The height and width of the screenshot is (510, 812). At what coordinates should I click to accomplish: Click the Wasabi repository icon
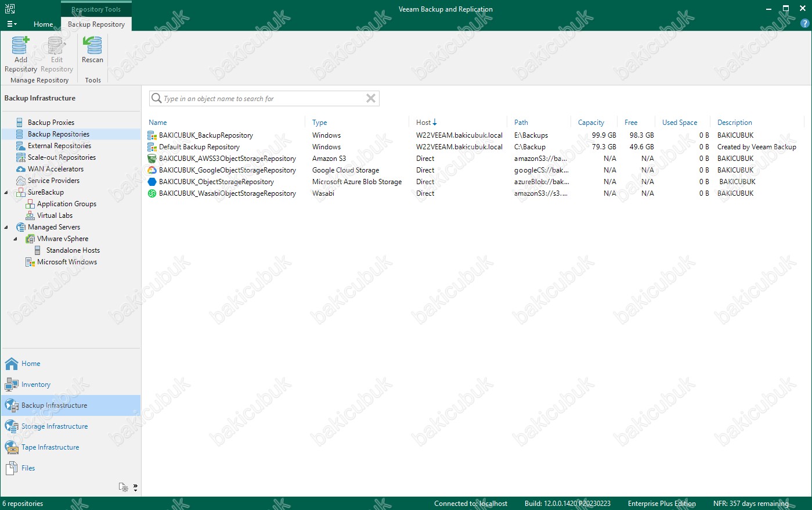click(x=152, y=193)
